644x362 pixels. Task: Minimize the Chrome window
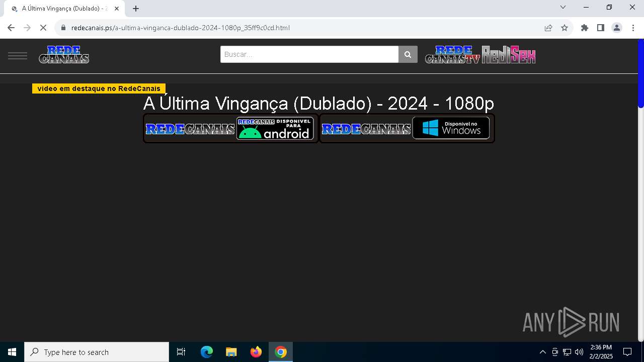pyautogui.click(x=586, y=7)
